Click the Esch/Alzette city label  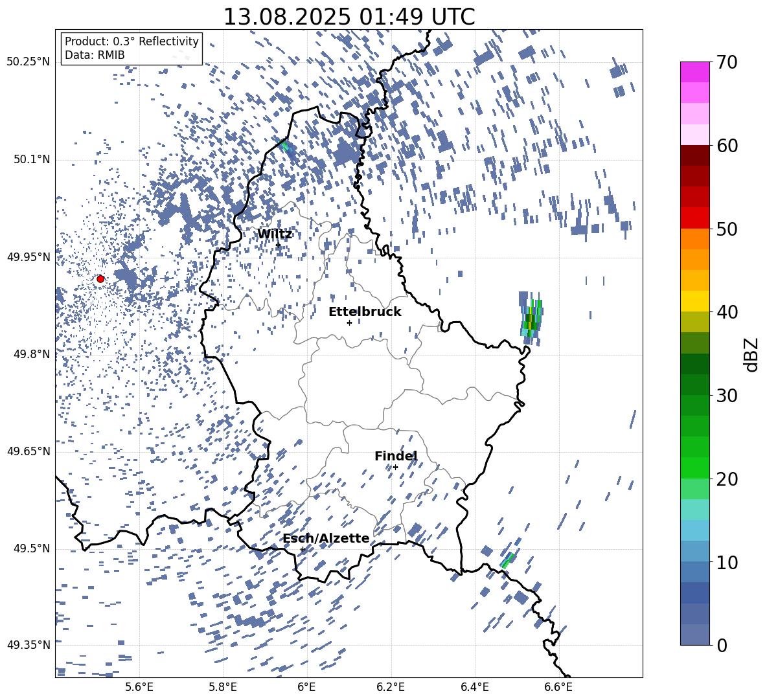[326, 539]
